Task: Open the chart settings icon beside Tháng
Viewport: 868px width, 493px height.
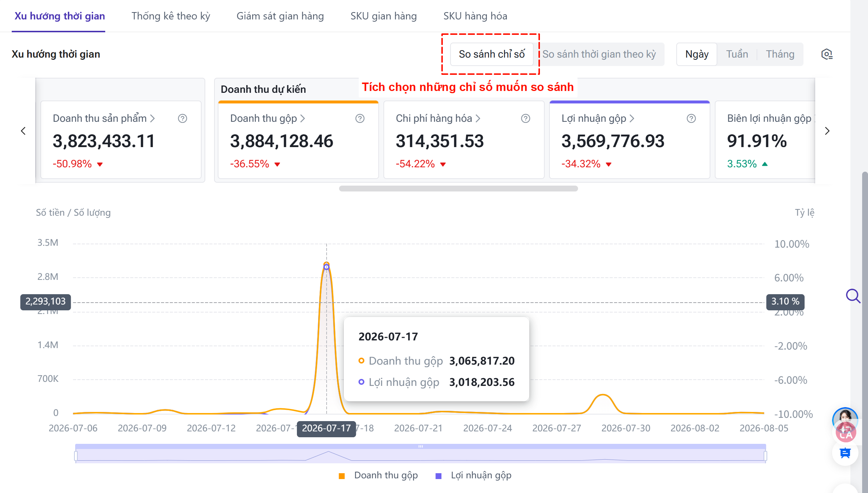Action: [x=827, y=54]
